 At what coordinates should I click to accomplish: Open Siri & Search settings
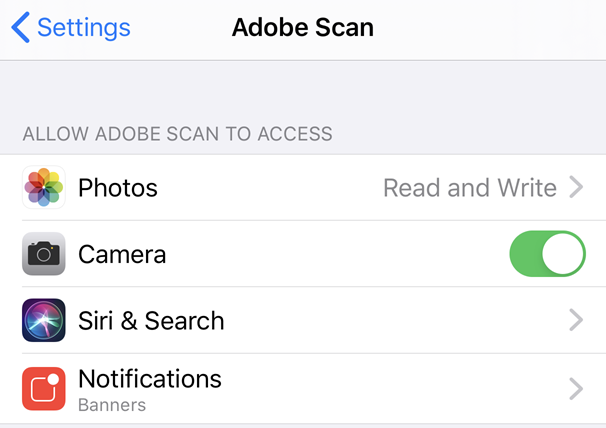(x=151, y=321)
